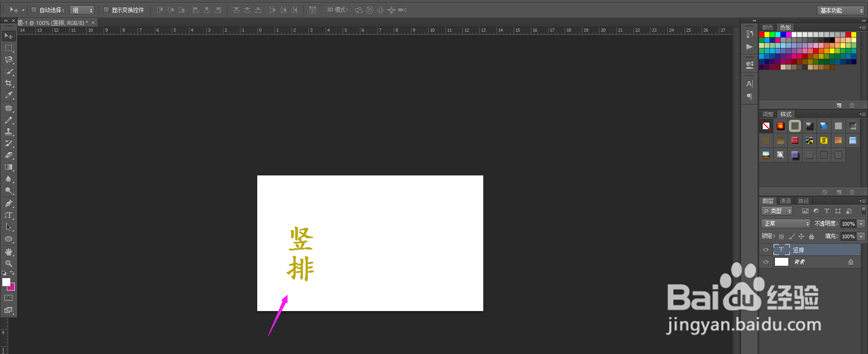868x354 pixels.
Task: Select the Crop tool
Action: tap(9, 83)
